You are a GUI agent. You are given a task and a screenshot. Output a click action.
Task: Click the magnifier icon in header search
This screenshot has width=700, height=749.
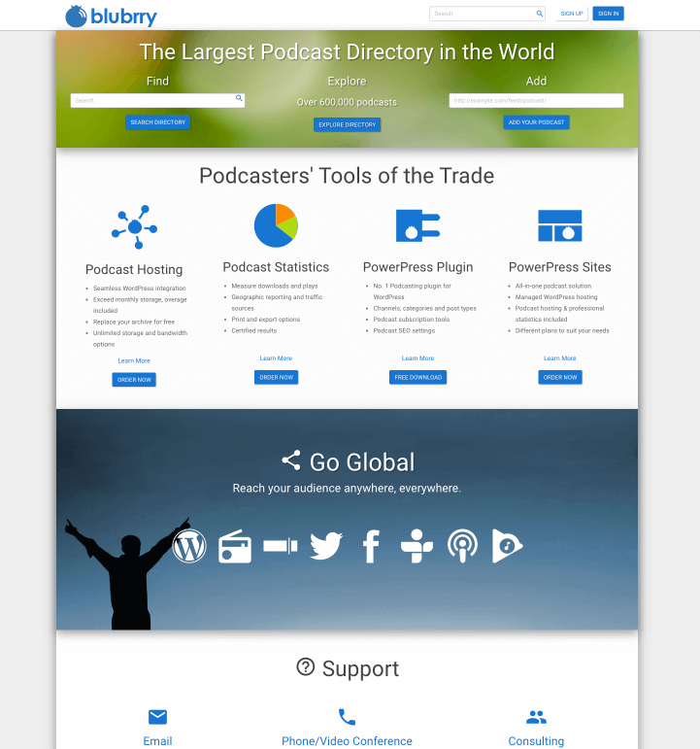coord(539,14)
